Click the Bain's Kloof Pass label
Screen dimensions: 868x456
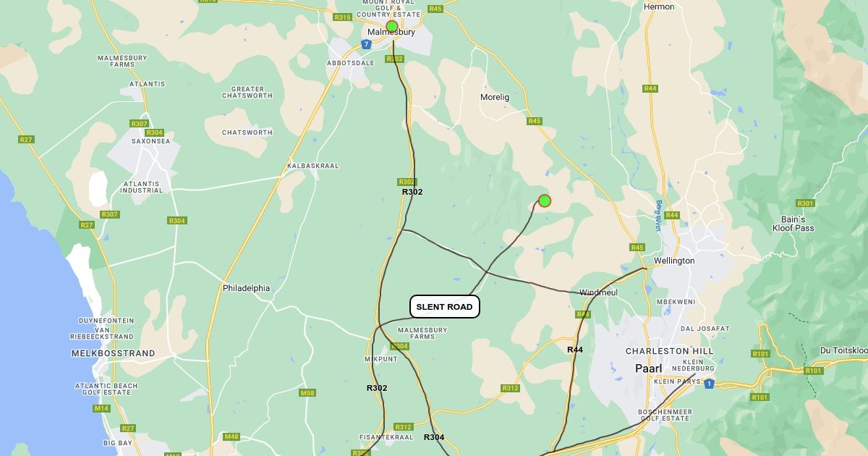click(x=793, y=224)
